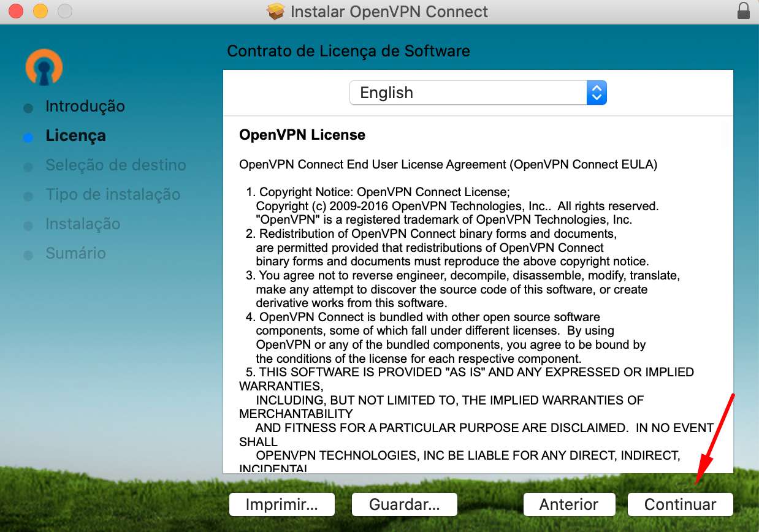Click the package icon in title bar
The height and width of the screenshot is (532, 759).
277,11
